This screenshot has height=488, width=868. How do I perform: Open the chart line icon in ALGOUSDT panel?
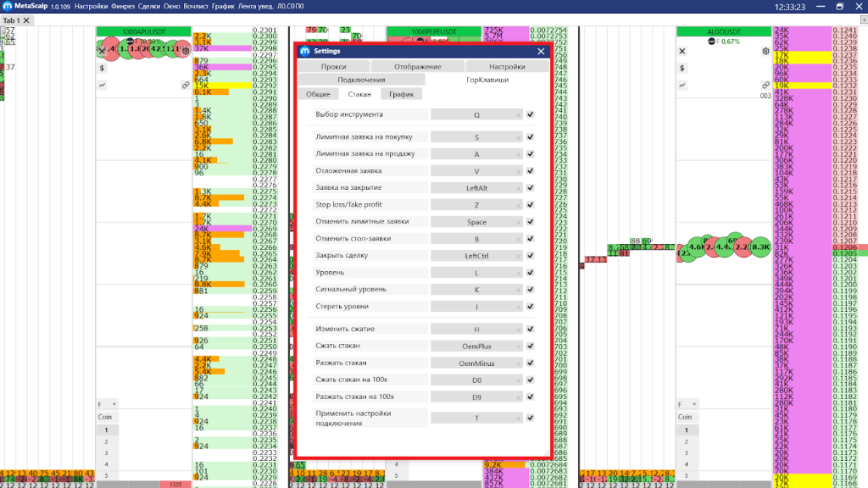click(x=682, y=86)
